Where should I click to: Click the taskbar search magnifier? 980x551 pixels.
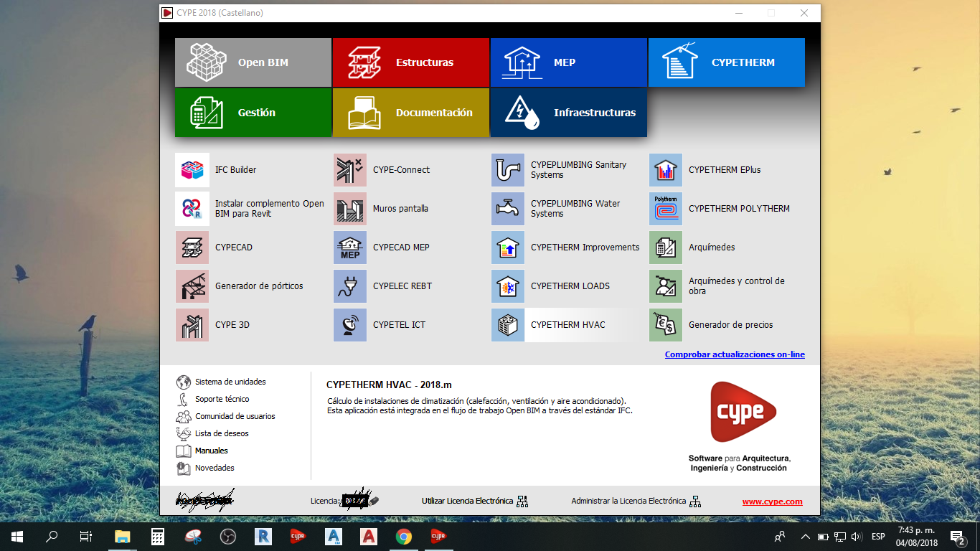(x=52, y=536)
